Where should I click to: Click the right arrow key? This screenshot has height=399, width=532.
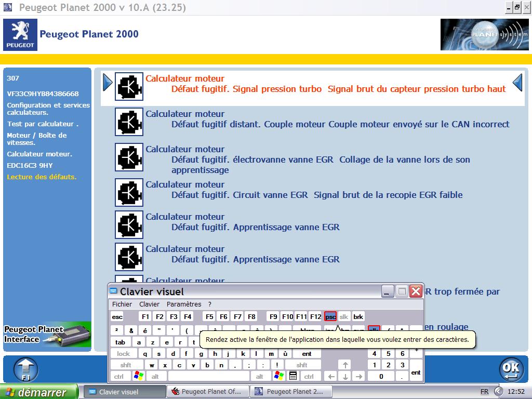tap(359, 377)
